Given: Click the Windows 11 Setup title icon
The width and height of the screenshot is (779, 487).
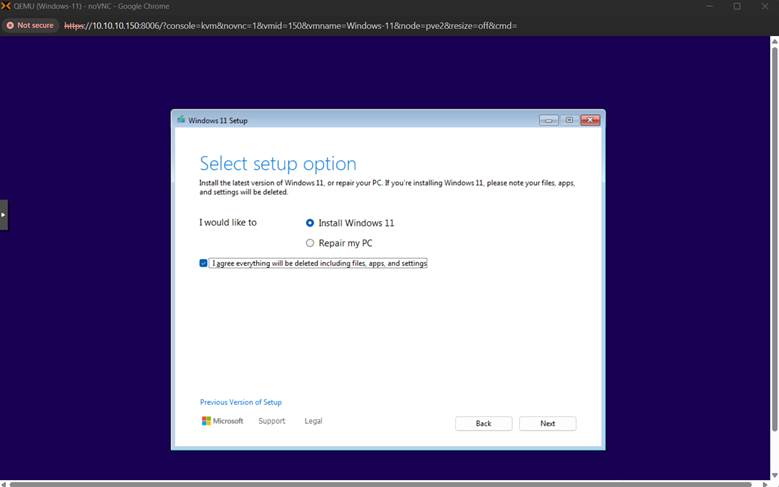Looking at the screenshot, I should (x=181, y=120).
